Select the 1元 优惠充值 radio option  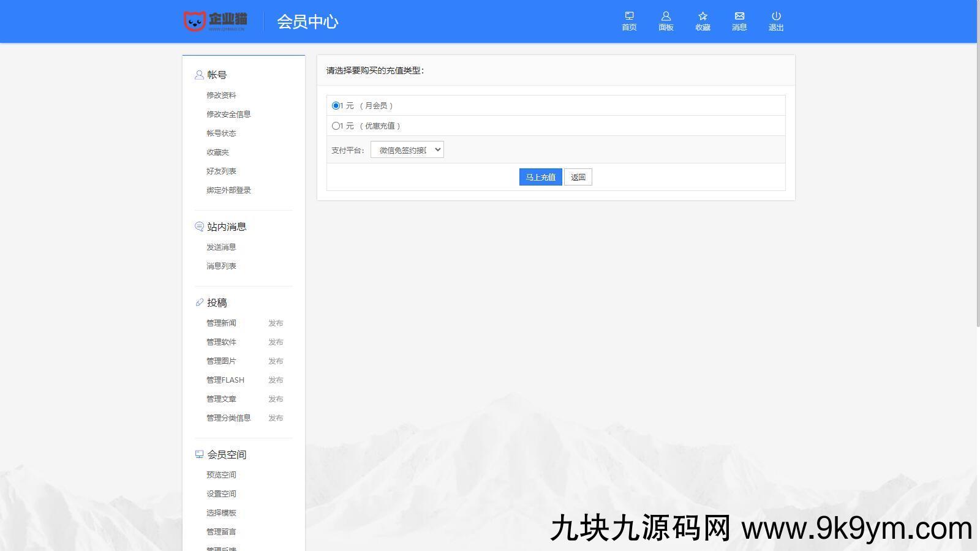pos(336,126)
